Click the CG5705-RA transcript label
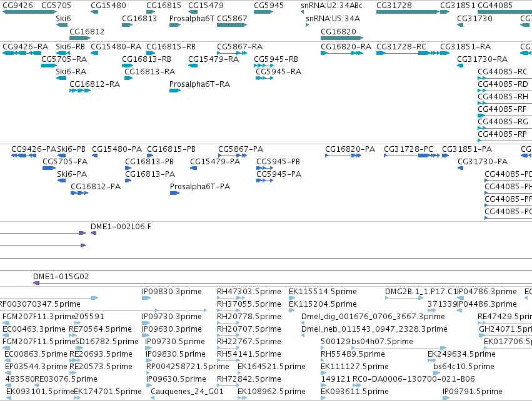Image resolution: width=532 pixels, height=401 pixels. coord(64,59)
